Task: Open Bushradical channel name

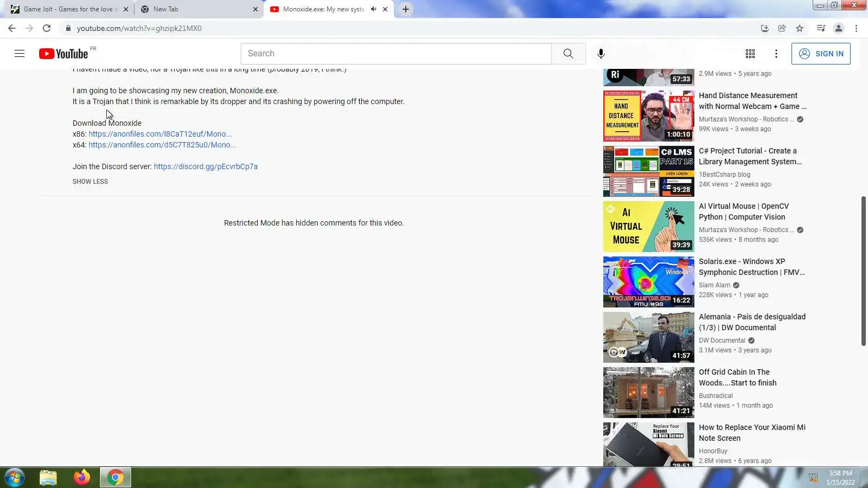Action: tap(716, 396)
